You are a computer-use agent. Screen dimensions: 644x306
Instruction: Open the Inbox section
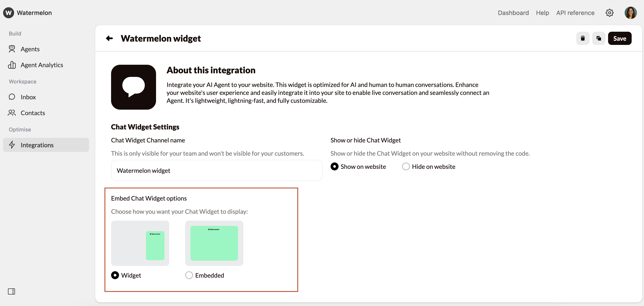[x=28, y=97]
